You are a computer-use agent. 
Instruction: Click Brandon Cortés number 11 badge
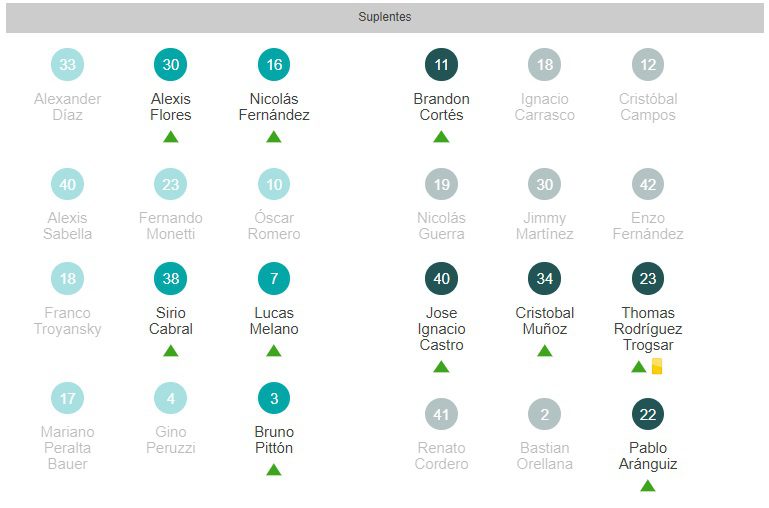pyautogui.click(x=441, y=65)
